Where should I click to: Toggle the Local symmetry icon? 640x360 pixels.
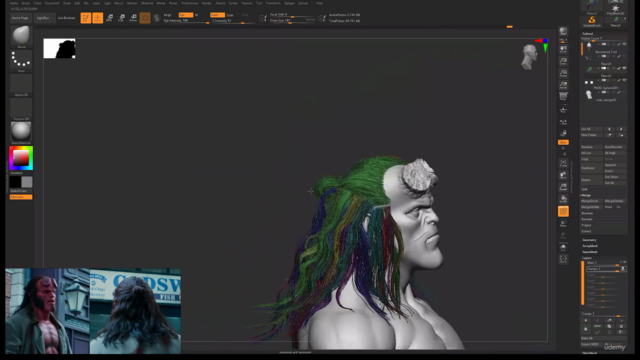(563, 122)
